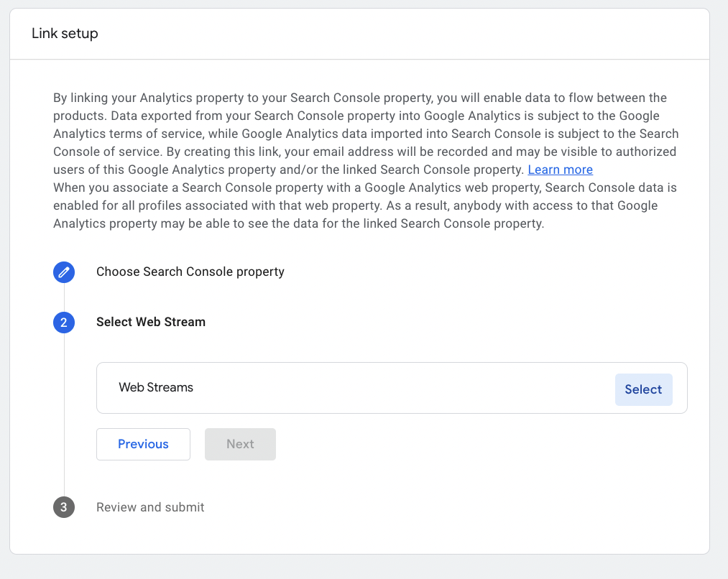Click the vertical connector below the pencil icon
The width and height of the screenshot is (728, 579).
[64, 297]
